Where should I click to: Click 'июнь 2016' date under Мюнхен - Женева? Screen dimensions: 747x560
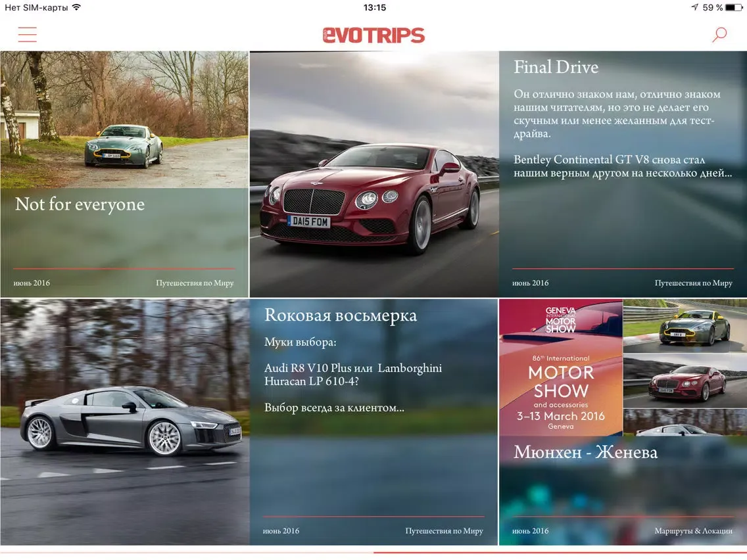[530, 530]
